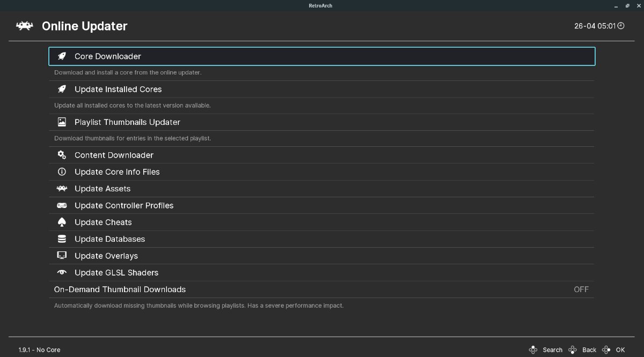Select Update Installed Cores
The width and height of the screenshot is (644, 357).
tap(322, 89)
